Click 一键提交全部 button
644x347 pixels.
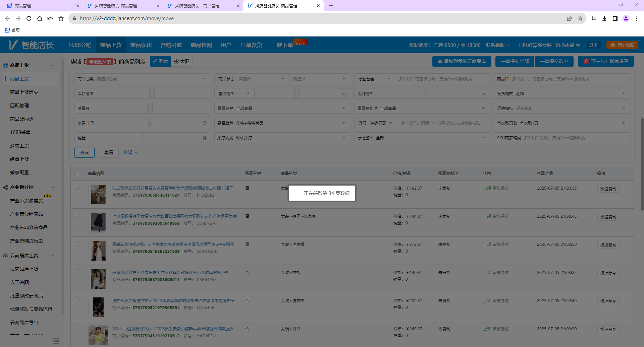515,61
